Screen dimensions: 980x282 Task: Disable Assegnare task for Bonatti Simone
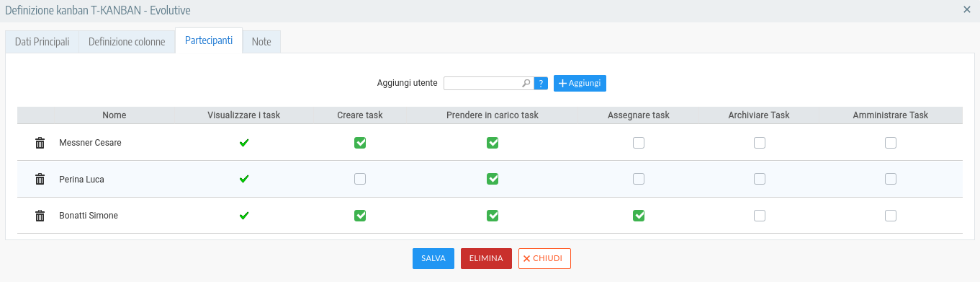[639, 216]
